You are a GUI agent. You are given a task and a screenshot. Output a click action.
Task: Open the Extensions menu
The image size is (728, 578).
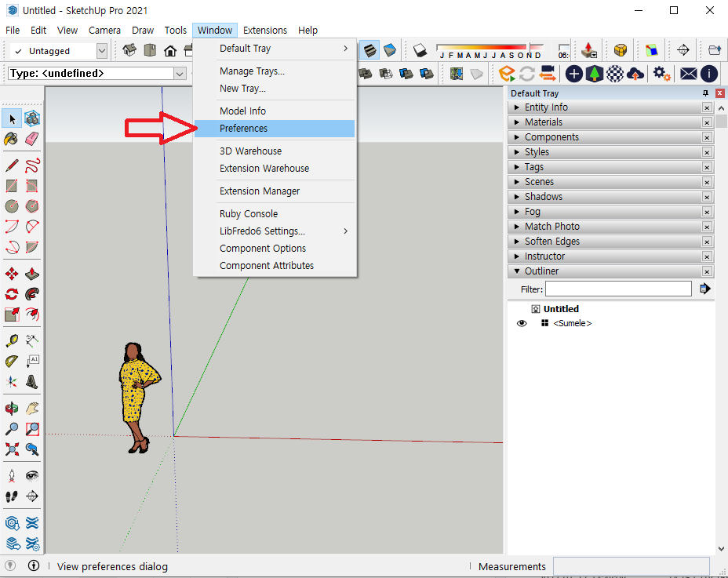265,30
